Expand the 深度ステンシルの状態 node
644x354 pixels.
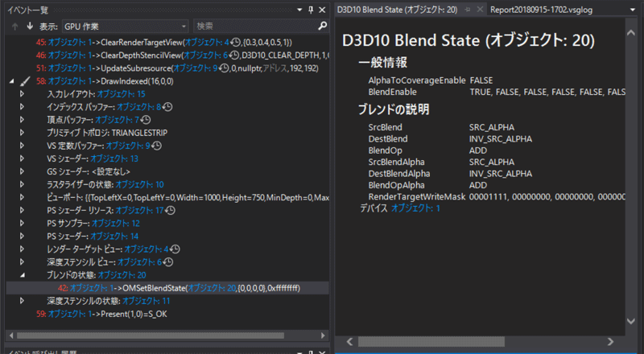tap(22, 301)
